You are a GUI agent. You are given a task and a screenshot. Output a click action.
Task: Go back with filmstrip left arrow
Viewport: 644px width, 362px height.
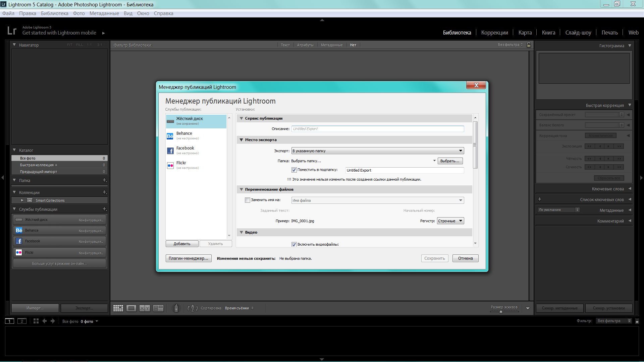[x=44, y=321]
